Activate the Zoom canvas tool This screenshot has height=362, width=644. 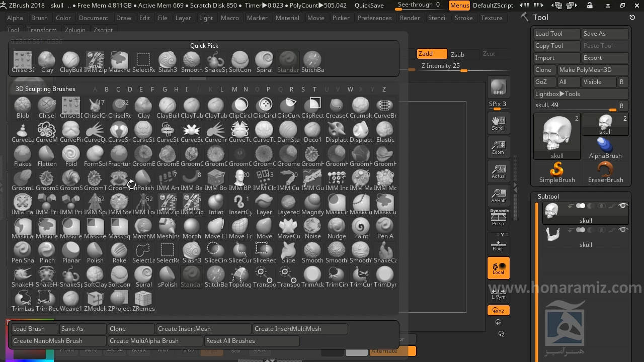498,147
